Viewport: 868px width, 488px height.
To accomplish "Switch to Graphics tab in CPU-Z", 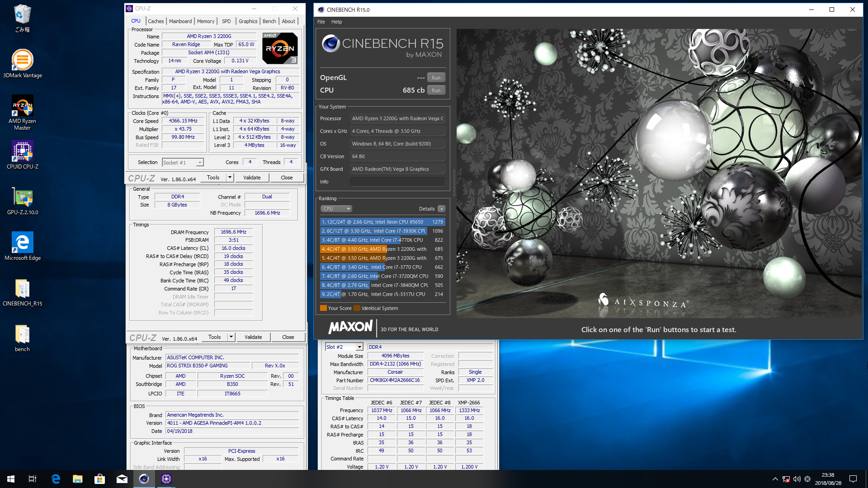I will pyautogui.click(x=248, y=21).
